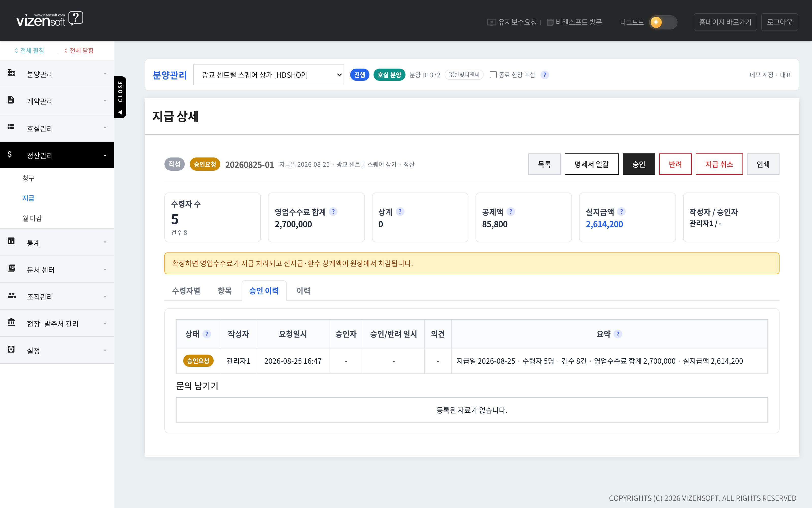Switch to the 수령자별 tab
Screen dimensions: 812x508
[x=186, y=291]
